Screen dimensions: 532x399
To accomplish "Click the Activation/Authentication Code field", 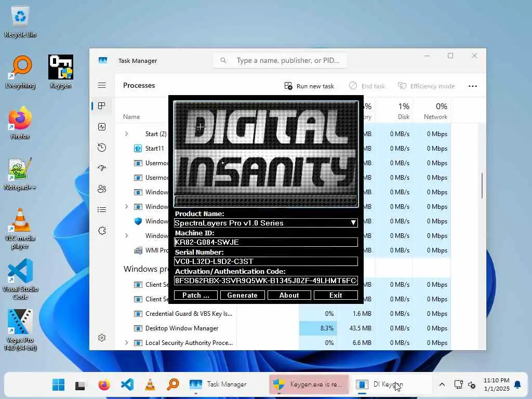I will click(266, 281).
